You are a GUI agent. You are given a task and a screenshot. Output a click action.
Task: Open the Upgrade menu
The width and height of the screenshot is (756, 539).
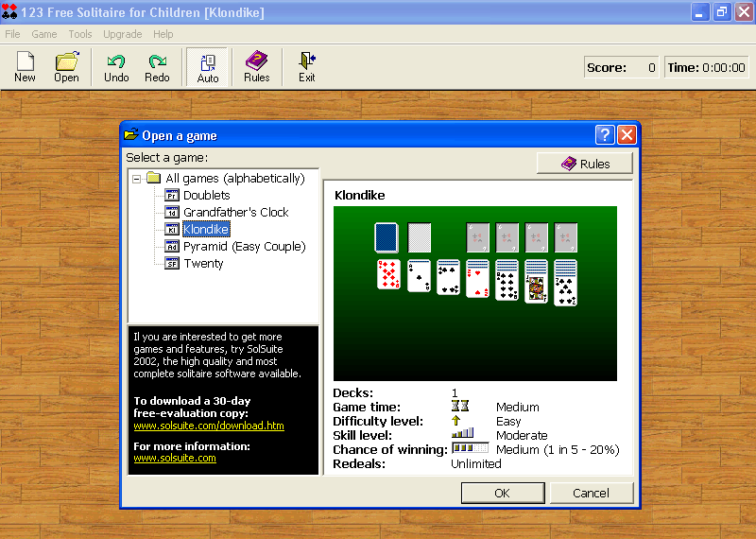(123, 34)
